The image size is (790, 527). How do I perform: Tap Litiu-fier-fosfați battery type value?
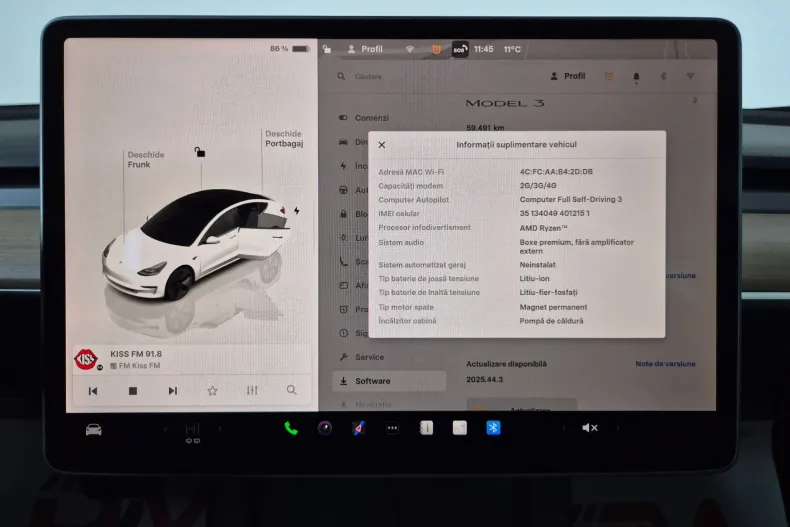[x=548, y=292]
